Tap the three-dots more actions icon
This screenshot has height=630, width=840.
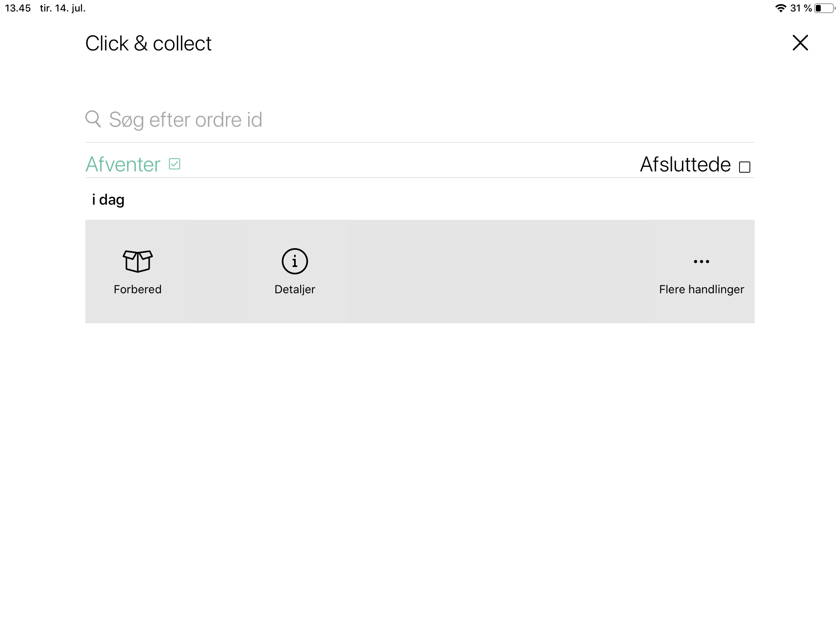coord(701,261)
